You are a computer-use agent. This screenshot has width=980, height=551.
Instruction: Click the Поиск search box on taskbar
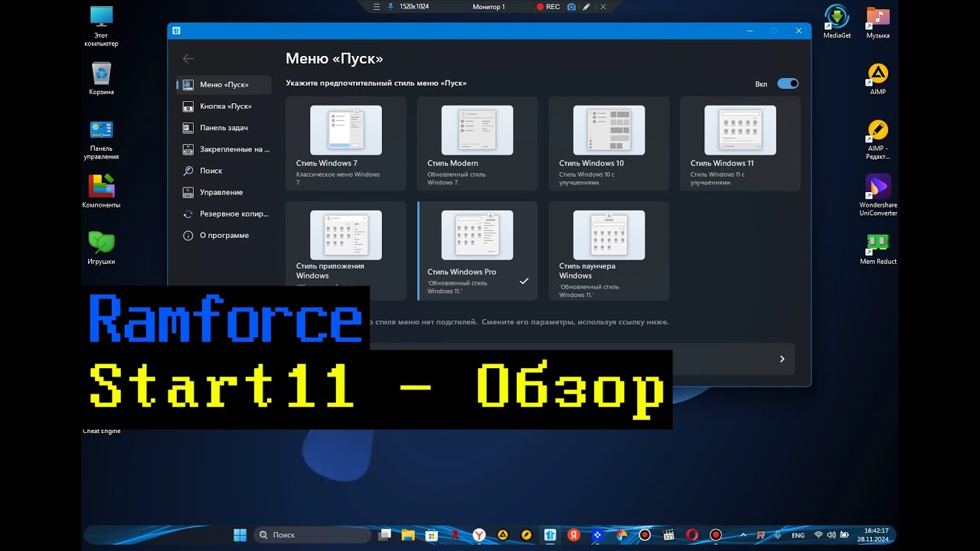click(312, 535)
